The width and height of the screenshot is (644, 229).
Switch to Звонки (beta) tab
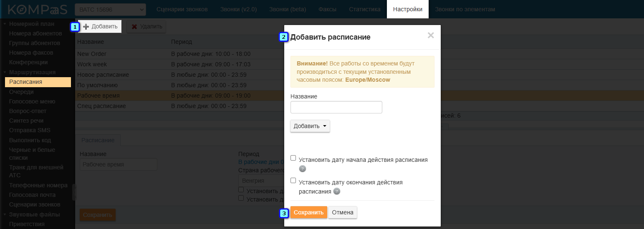(288, 9)
